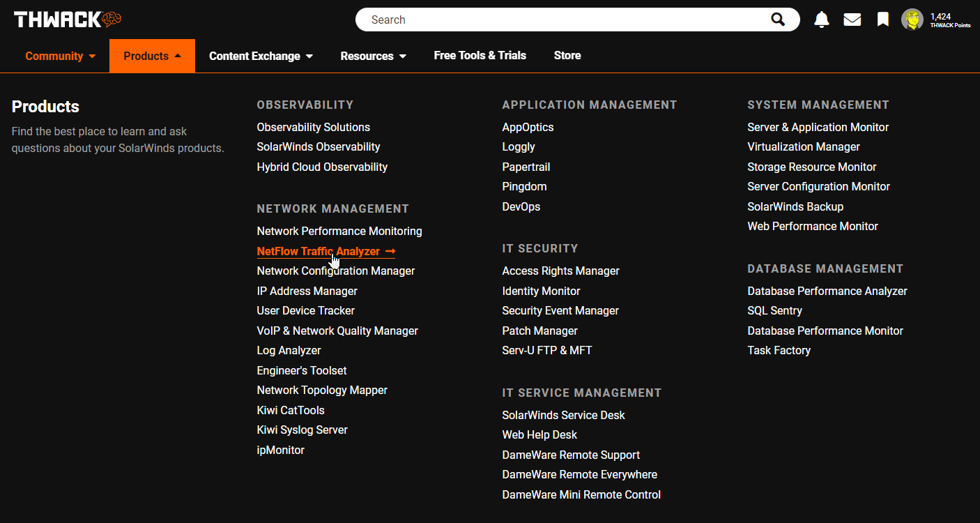This screenshot has width=980, height=523.
Task: Go to Log Analyzer
Action: point(289,350)
